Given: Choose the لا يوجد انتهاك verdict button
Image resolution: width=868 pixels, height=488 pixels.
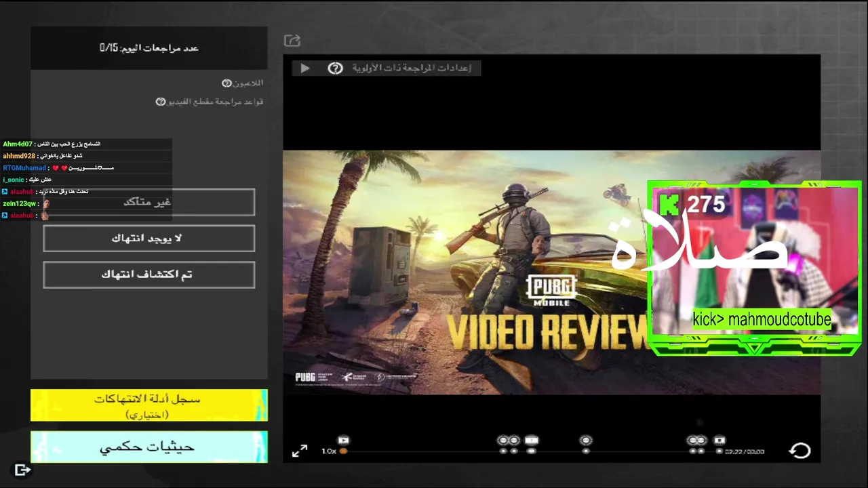Looking at the screenshot, I should coord(149,239).
